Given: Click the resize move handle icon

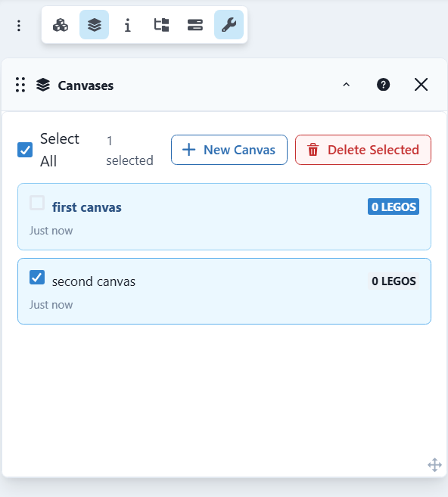Looking at the screenshot, I should [x=434, y=465].
